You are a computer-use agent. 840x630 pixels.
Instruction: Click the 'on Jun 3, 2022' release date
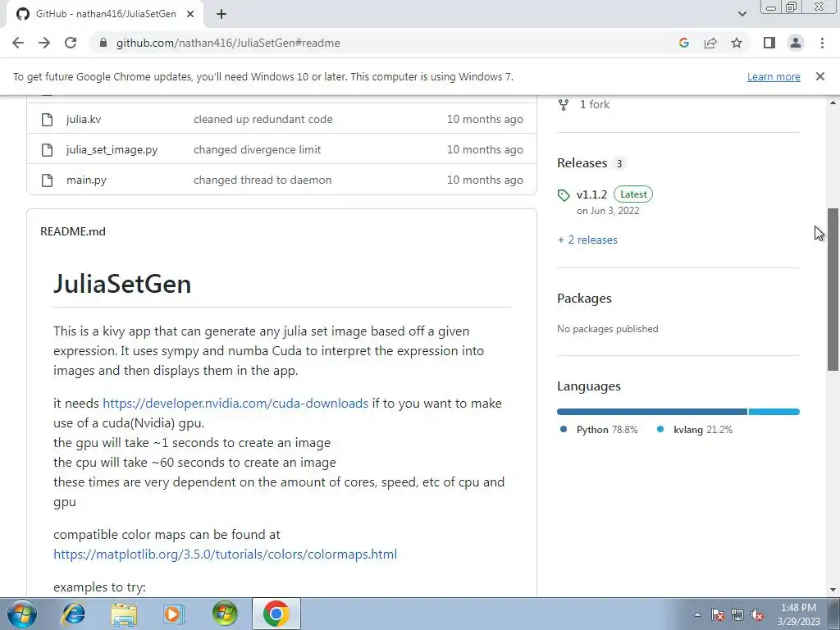(608, 211)
